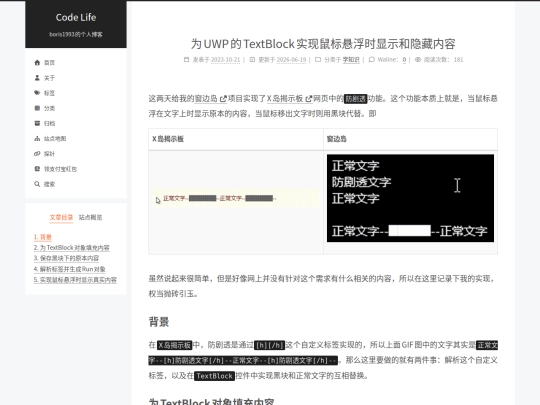The height and width of the screenshot is (405, 540).
Task: Click external-link icon after 窗边岛
Action: [x=223, y=99]
